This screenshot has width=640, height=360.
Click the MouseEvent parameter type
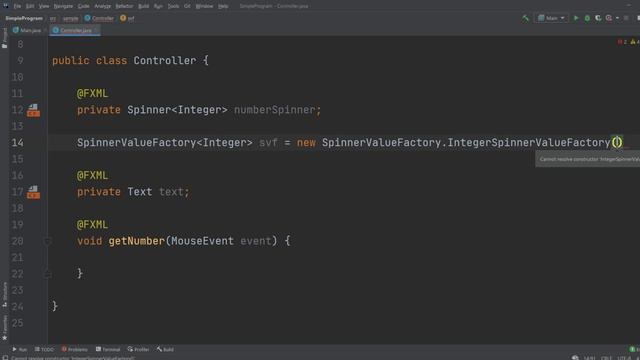click(202, 241)
